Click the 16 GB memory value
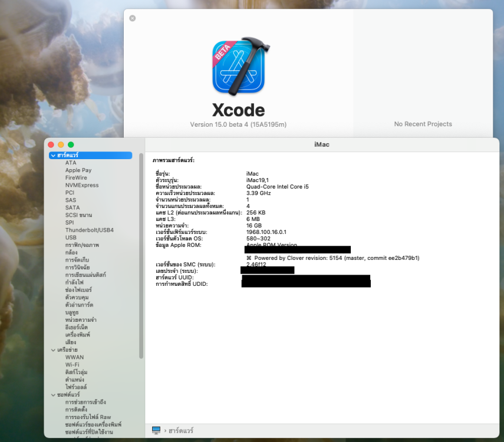Screen dimensions: 504x442 pos(254,225)
